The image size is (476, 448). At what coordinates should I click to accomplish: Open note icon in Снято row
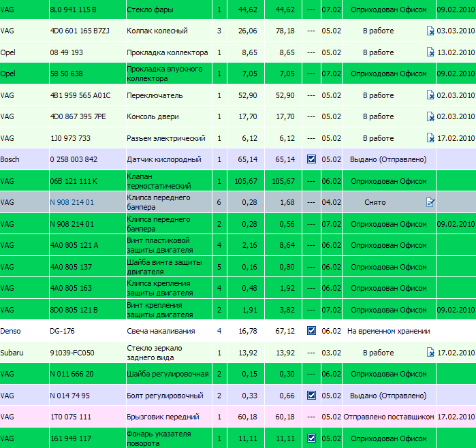click(430, 202)
